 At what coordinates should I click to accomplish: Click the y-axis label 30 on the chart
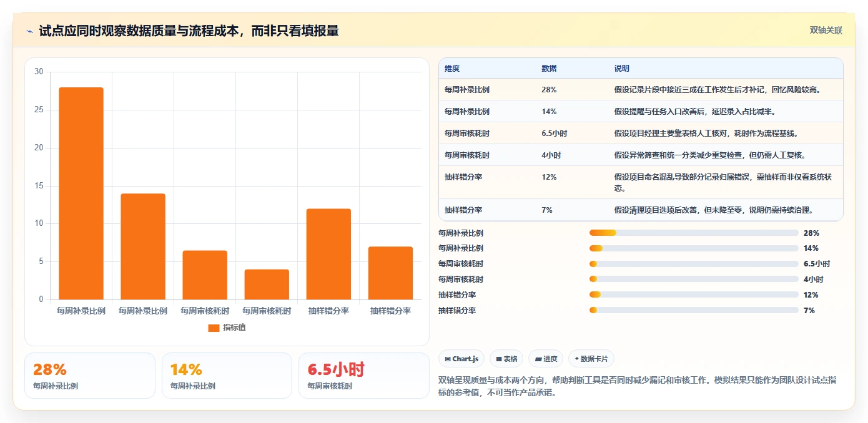[39, 72]
